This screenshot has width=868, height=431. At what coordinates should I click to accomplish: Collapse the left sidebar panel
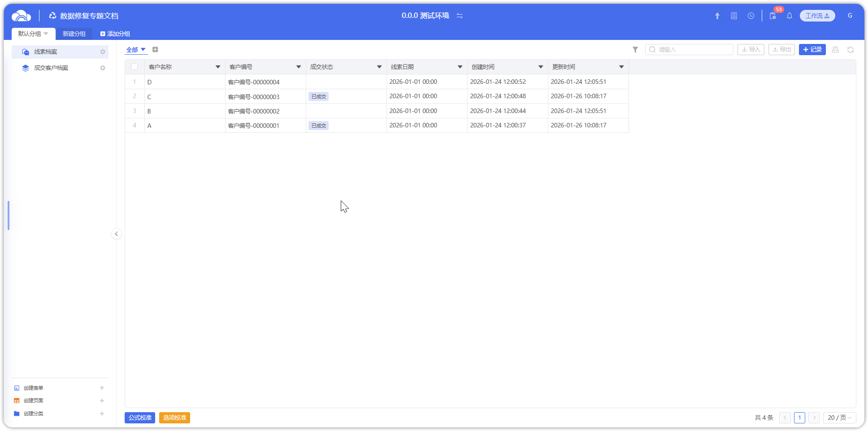click(116, 234)
